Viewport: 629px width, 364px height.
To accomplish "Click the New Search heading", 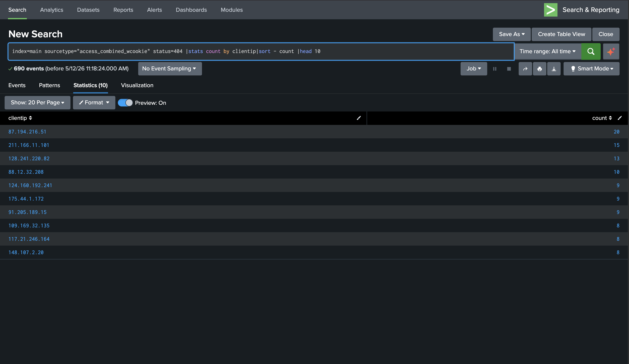I will click(x=35, y=34).
